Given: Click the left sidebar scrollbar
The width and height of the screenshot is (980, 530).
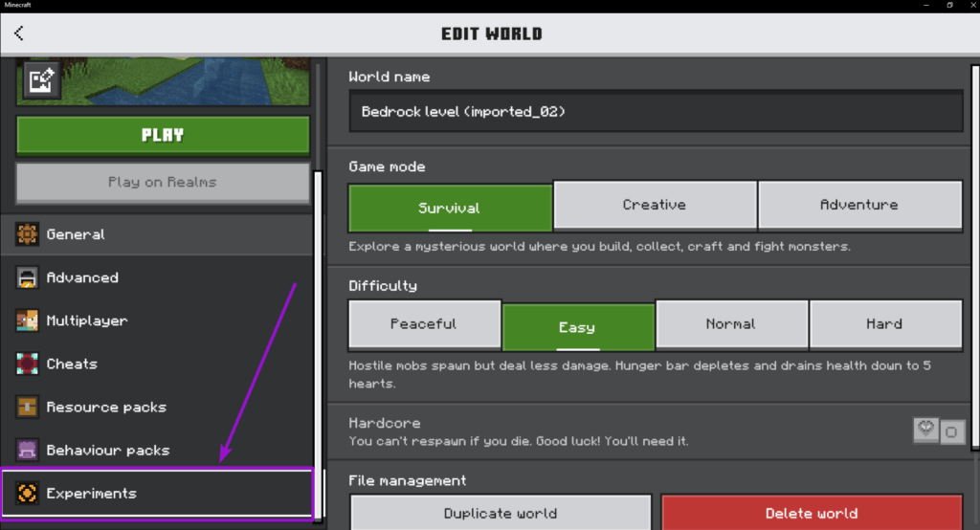Looking at the screenshot, I should [318, 343].
